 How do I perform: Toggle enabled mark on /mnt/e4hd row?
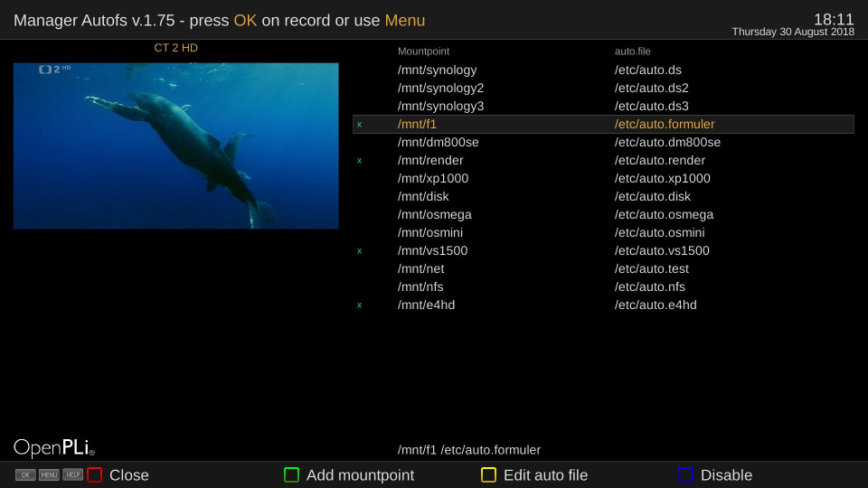coord(359,305)
